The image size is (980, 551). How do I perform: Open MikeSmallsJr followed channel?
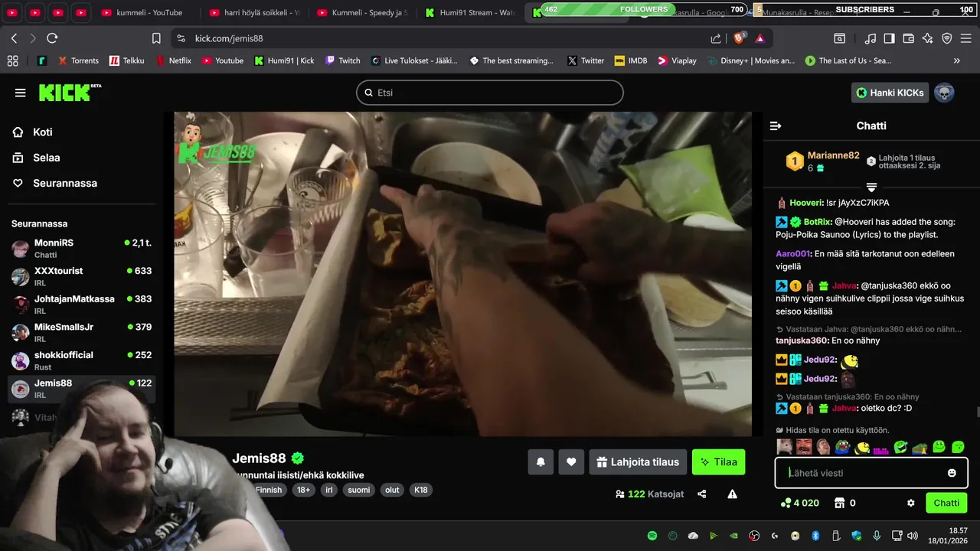[x=81, y=332]
